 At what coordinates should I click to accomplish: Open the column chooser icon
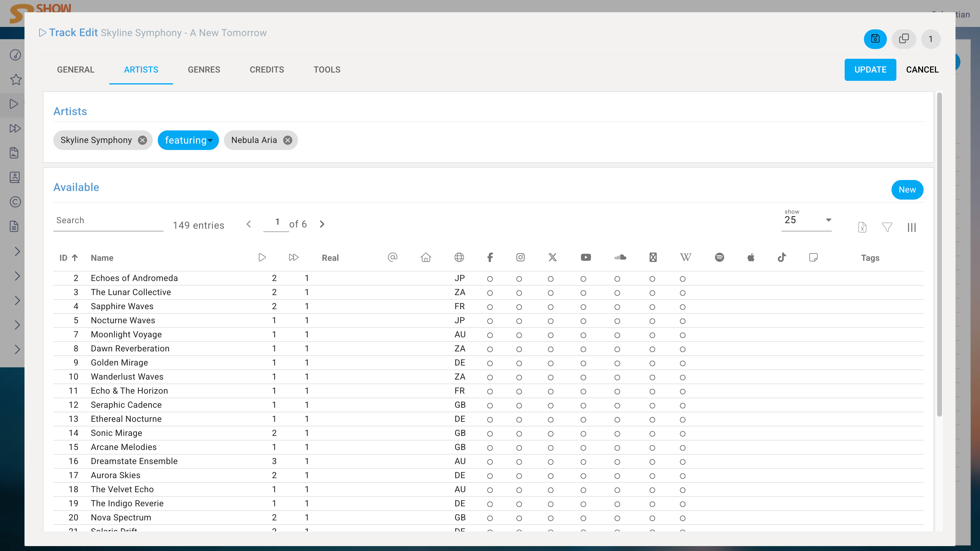911,227
